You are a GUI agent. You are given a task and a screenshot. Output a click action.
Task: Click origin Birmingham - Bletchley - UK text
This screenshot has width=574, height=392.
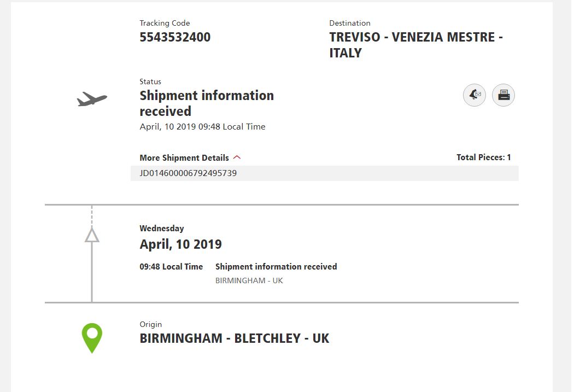235,338
